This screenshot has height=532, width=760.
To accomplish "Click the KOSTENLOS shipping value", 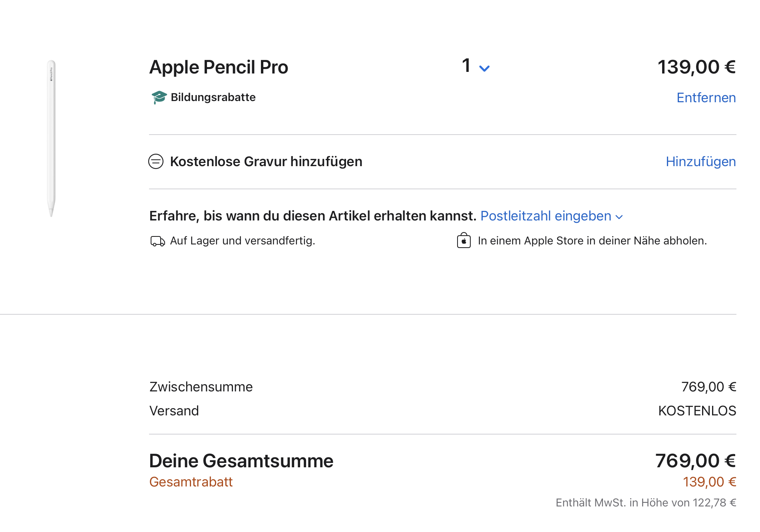I will tap(697, 411).
